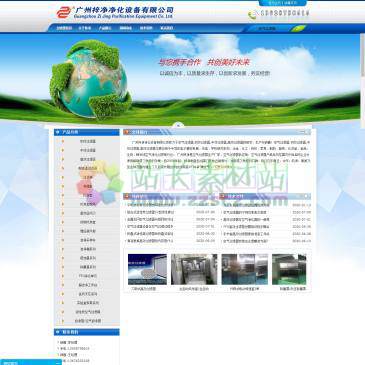Click the green recycling globe banner image
Image resolution: width=365 pixels, height=365 pixels.
[x=91, y=79]
